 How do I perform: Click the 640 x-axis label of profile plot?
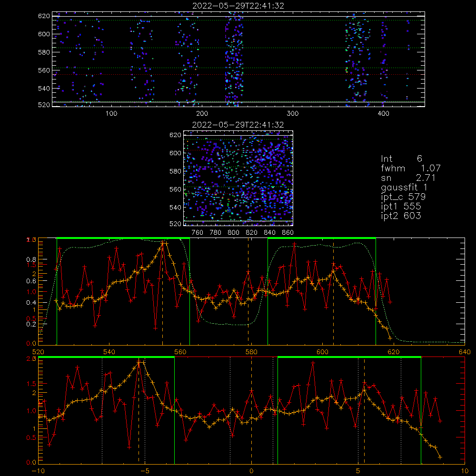465,352
